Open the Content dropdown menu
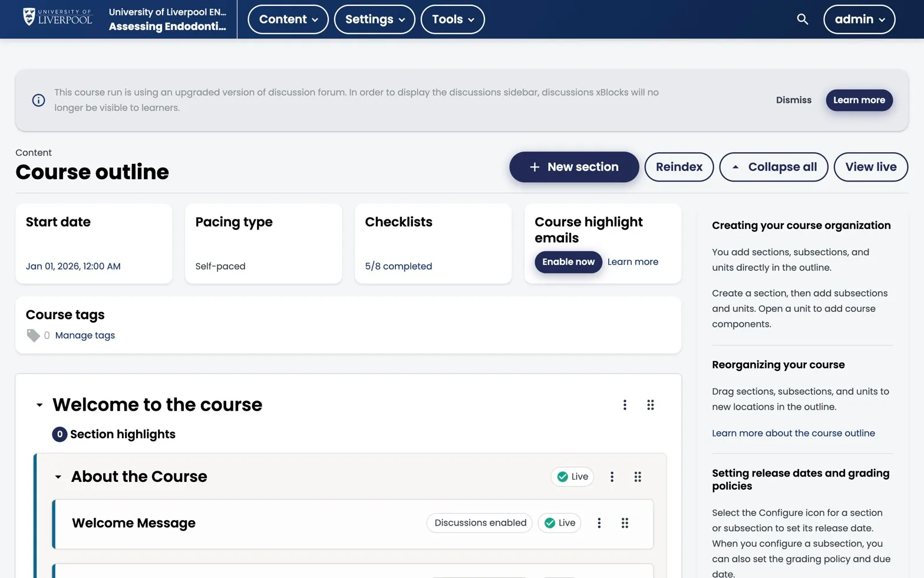924x578 pixels. coord(288,19)
